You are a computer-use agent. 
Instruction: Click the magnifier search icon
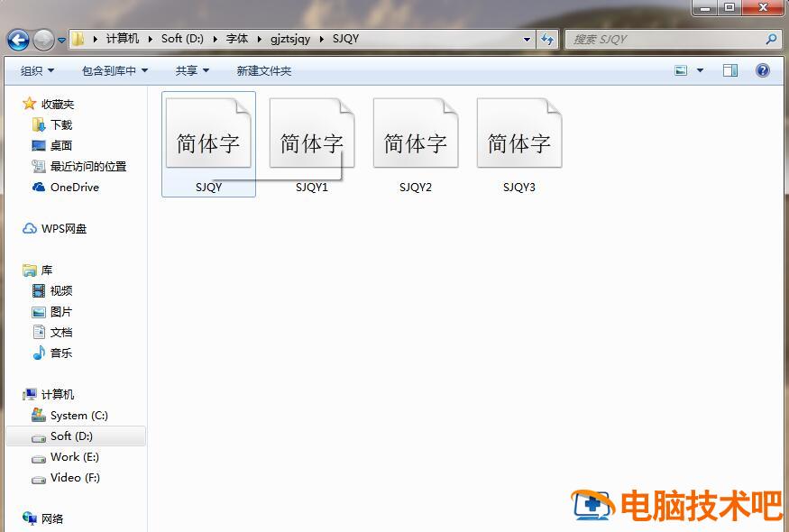(x=771, y=39)
